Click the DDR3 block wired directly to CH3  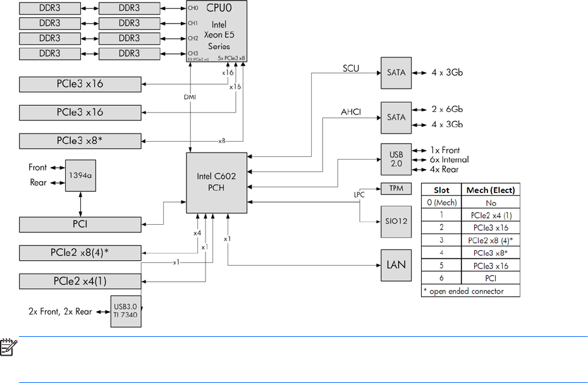(130, 54)
